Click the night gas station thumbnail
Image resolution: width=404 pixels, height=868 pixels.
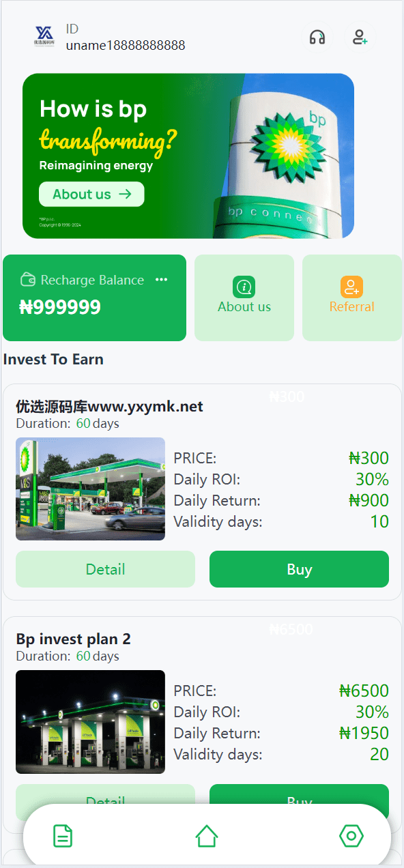click(x=90, y=722)
